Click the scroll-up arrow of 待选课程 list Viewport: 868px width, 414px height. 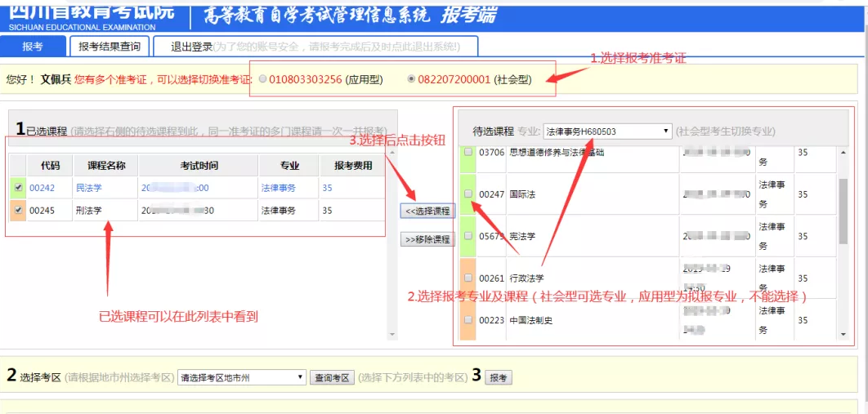(843, 153)
